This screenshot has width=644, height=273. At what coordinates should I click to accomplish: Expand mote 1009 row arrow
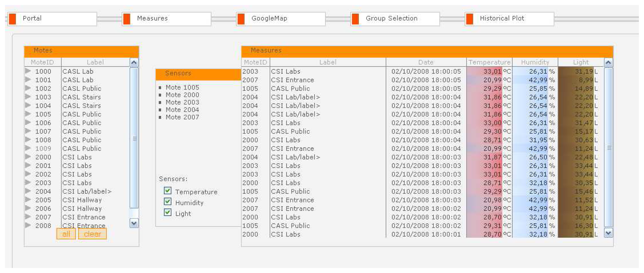[28, 148]
